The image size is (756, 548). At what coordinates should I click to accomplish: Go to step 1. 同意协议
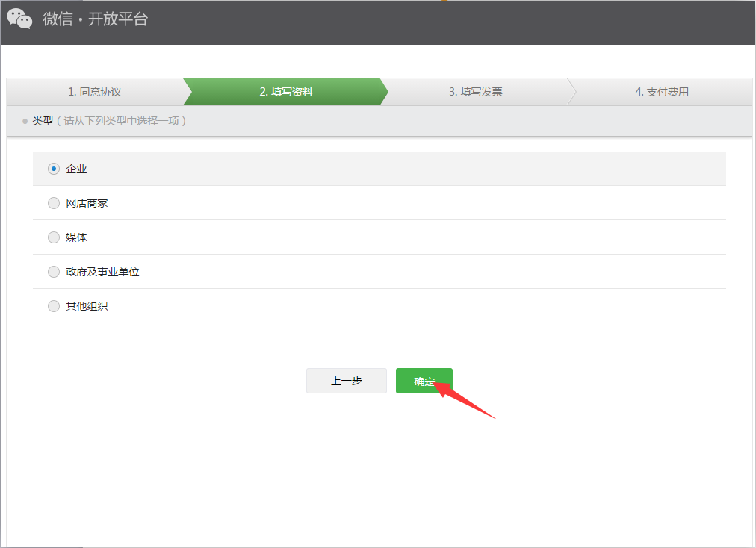94,92
